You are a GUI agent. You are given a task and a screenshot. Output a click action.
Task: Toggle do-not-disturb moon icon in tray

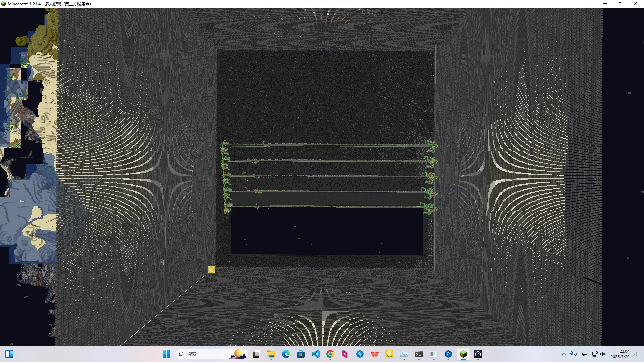635,354
